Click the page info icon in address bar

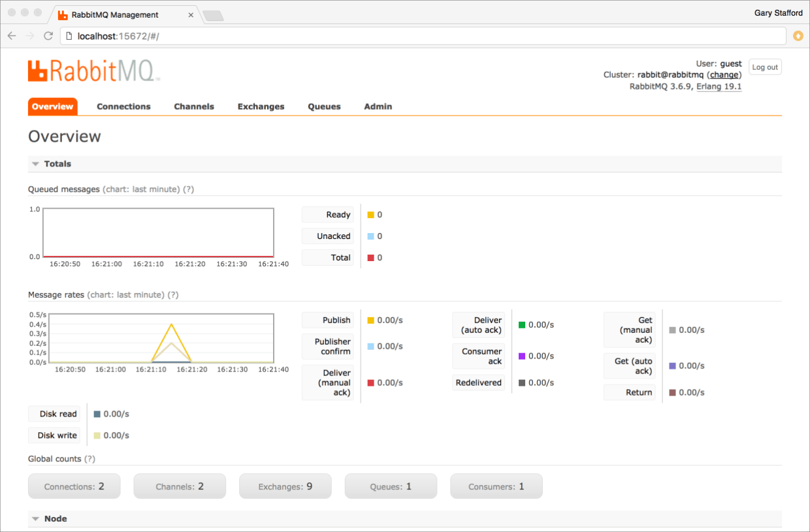pyautogui.click(x=69, y=36)
